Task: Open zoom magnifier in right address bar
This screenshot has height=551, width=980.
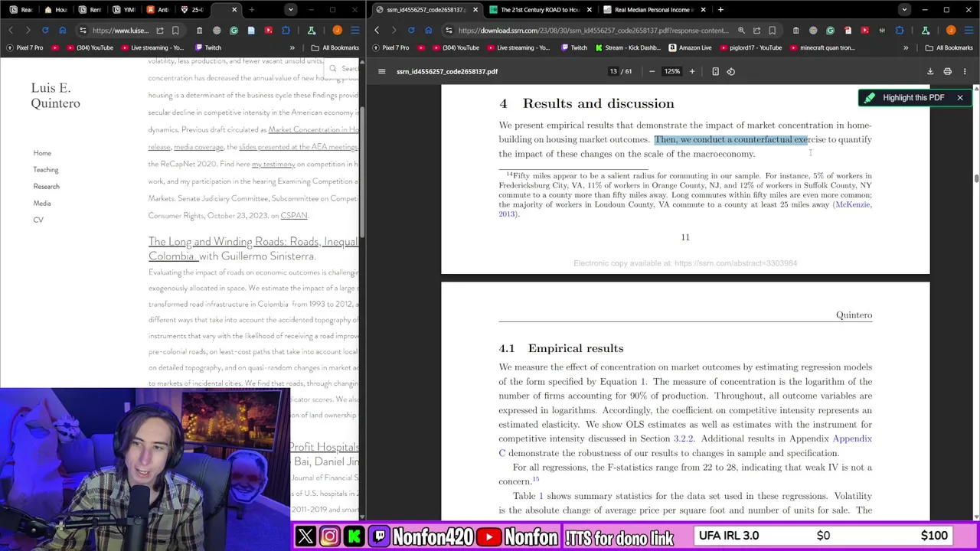Action: (741, 31)
